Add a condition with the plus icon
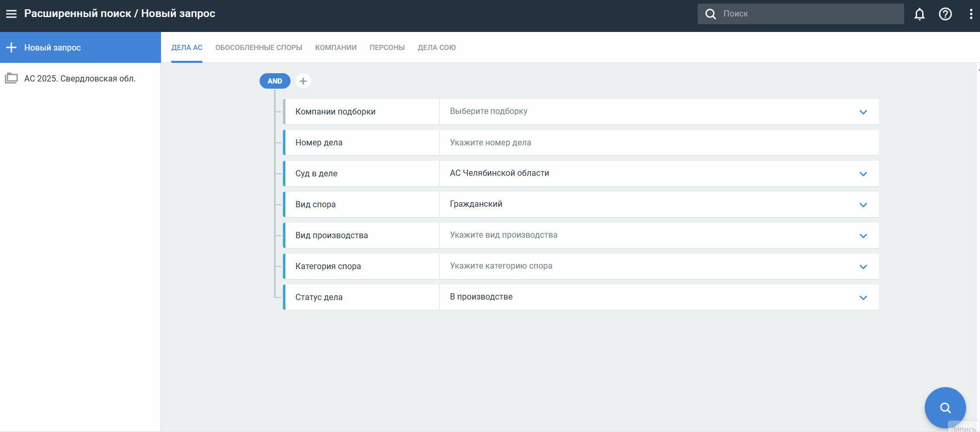The width and height of the screenshot is (980, 432). click(303, 81)
